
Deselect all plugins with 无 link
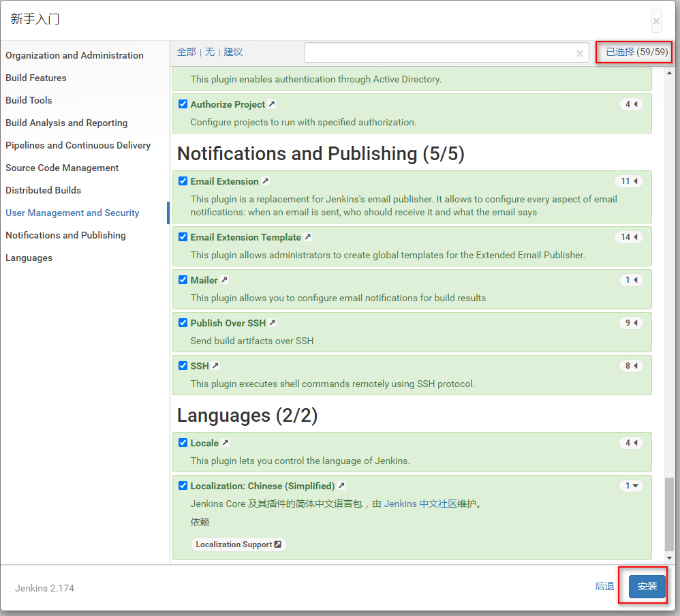(210, 52)
